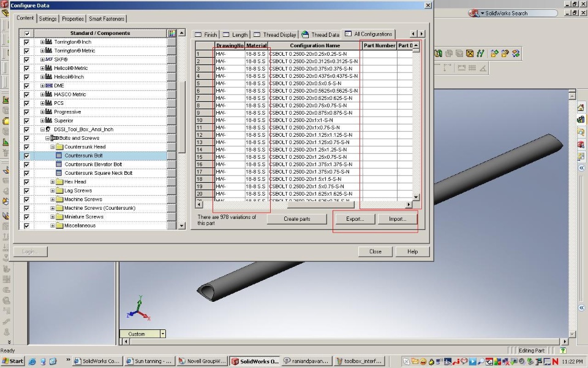Collapse the task pane with the upper double-chevron
The image size is (588, 368).
pos(581,168)
